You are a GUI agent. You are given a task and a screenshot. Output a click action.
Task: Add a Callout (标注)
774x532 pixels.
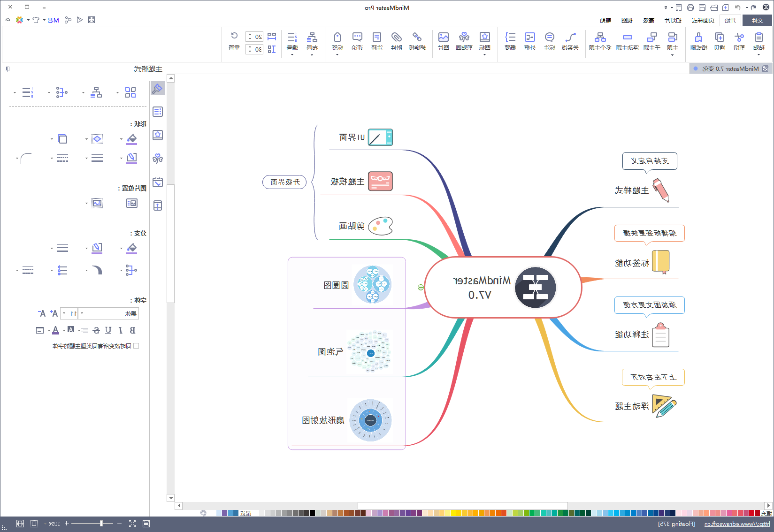[x=549, y=41]
